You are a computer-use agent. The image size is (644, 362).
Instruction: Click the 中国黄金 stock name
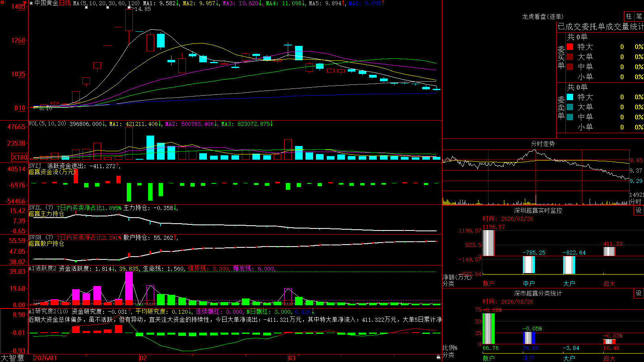point(46,3)
